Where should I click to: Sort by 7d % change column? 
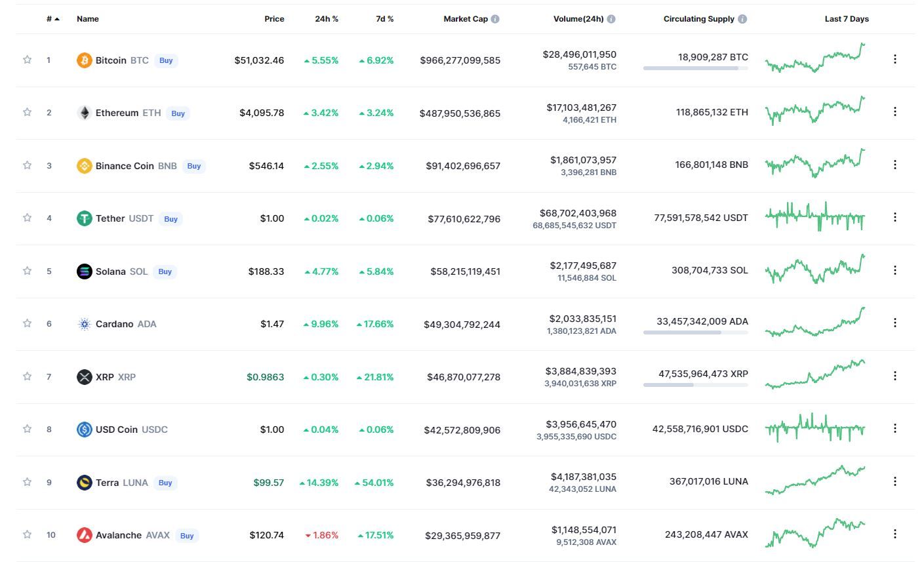(385, 19)
